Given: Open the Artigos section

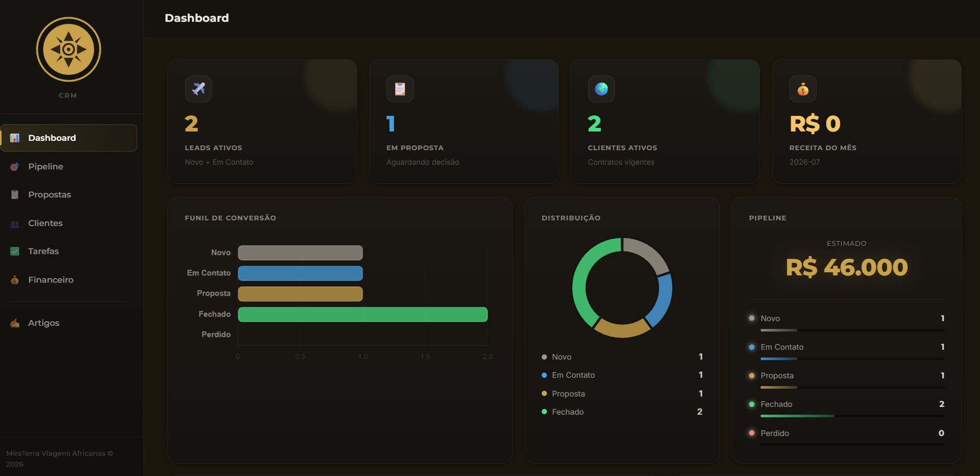Looking at the screenshot, I should pyautogui.click(x=69, y=323).
